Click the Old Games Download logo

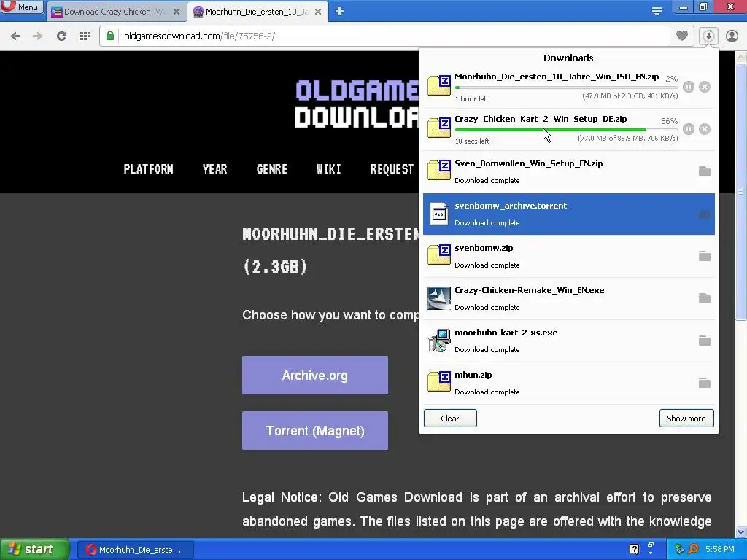356,104
